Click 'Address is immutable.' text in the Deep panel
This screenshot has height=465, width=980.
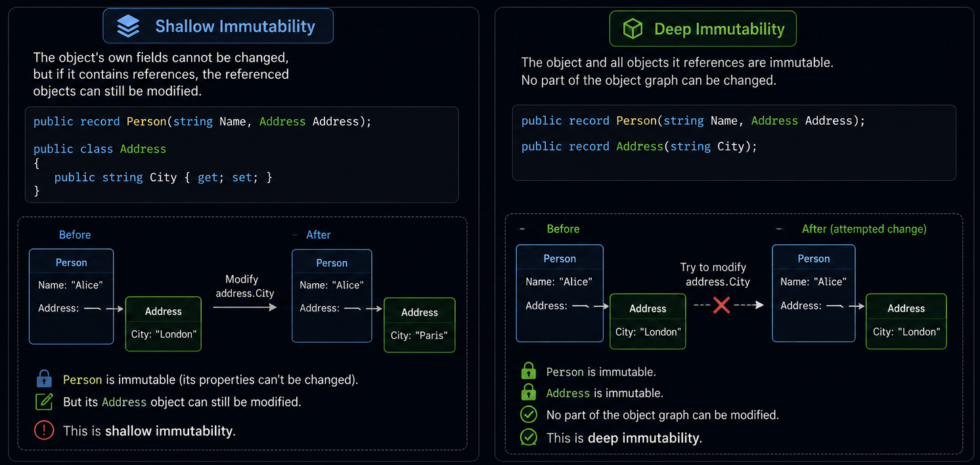pyautogui.click(x=605, y=393)
